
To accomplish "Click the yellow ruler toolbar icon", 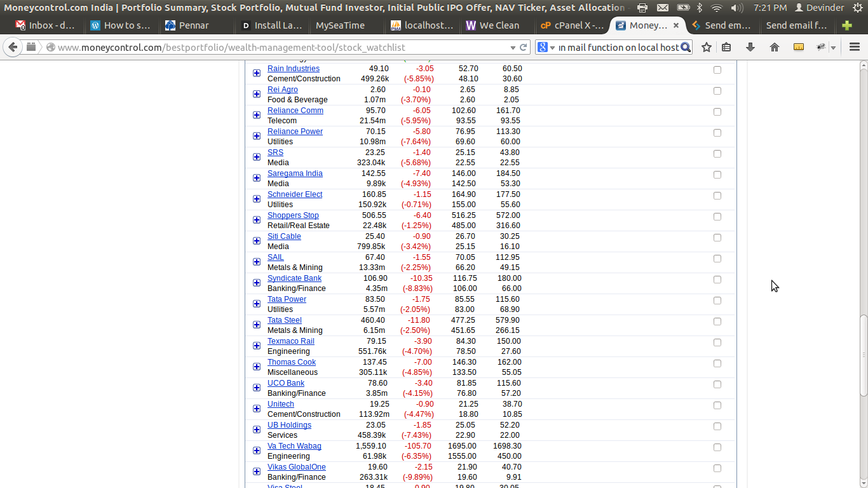I will pyautogui.click(x=799, y=47).
